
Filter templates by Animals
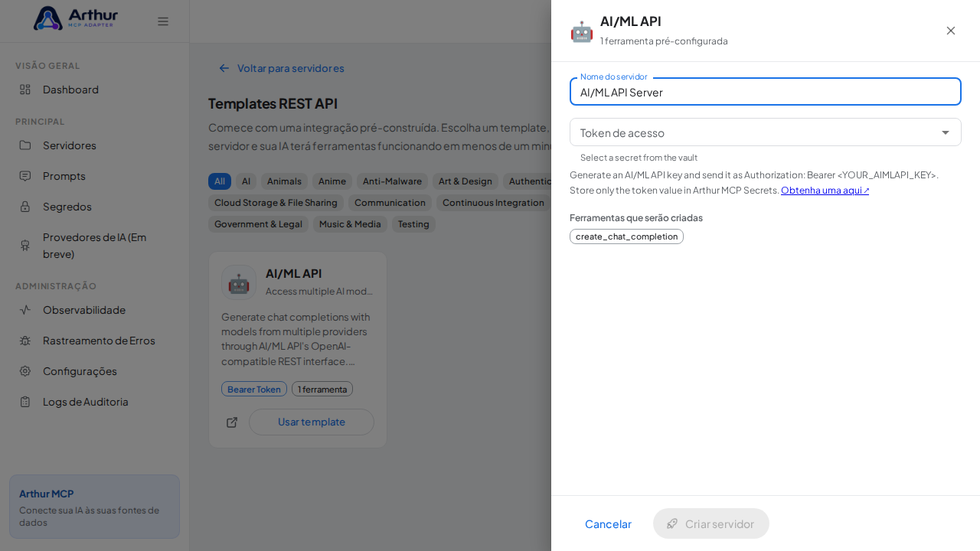tap(284, 181)
